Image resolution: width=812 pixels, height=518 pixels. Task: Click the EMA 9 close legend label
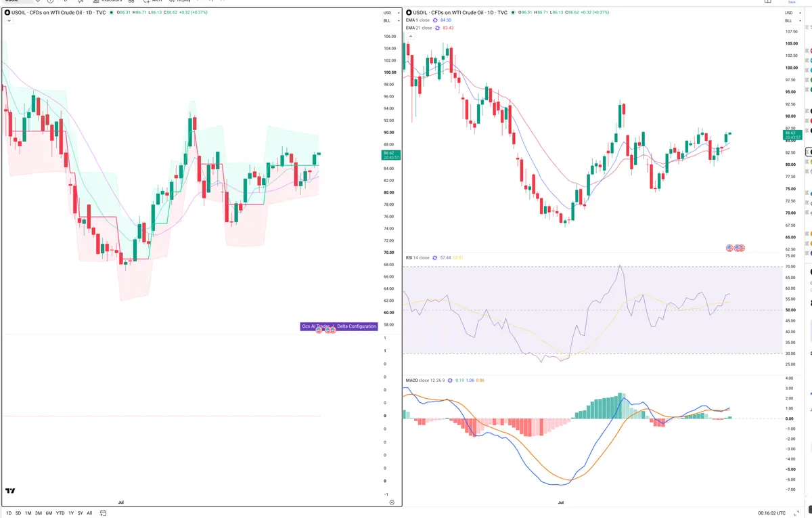coord(419,20)
